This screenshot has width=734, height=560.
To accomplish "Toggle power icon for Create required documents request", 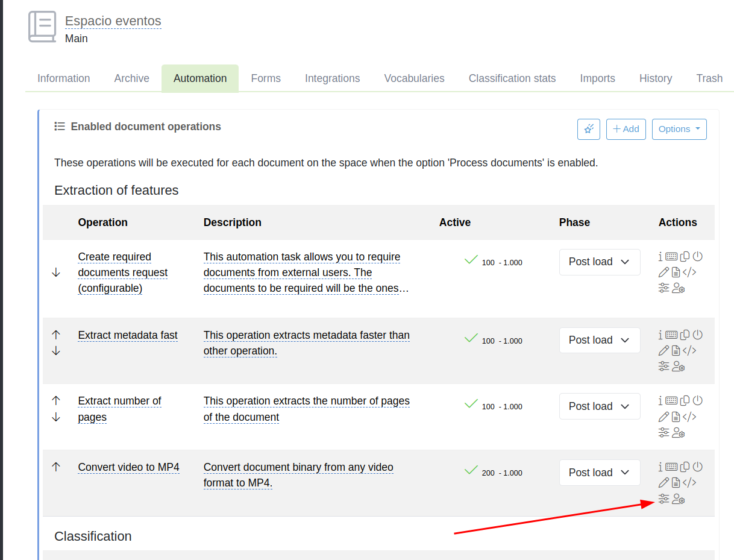I will [x=698, y=256].
